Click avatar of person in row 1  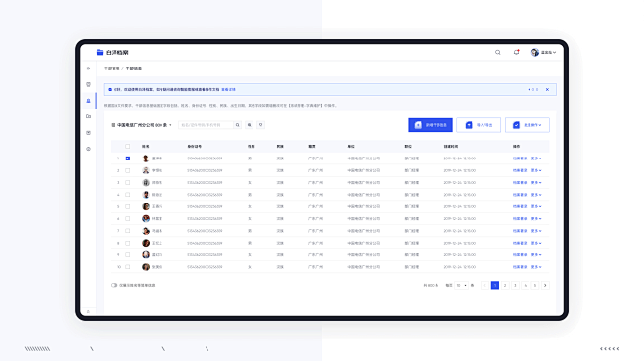[146, 158]
